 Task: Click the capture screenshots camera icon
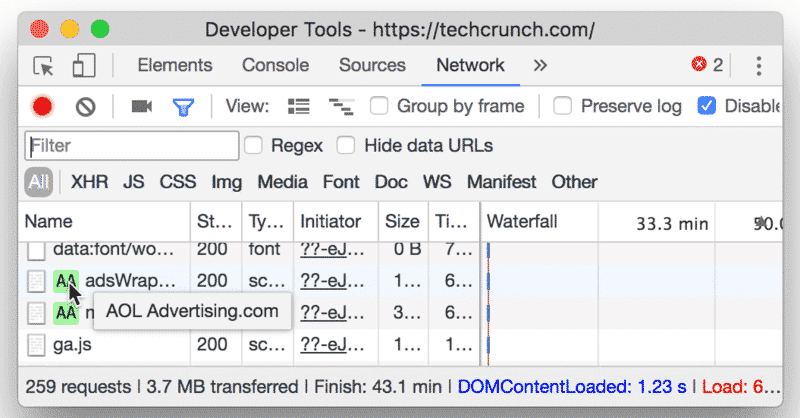(141, 106)
